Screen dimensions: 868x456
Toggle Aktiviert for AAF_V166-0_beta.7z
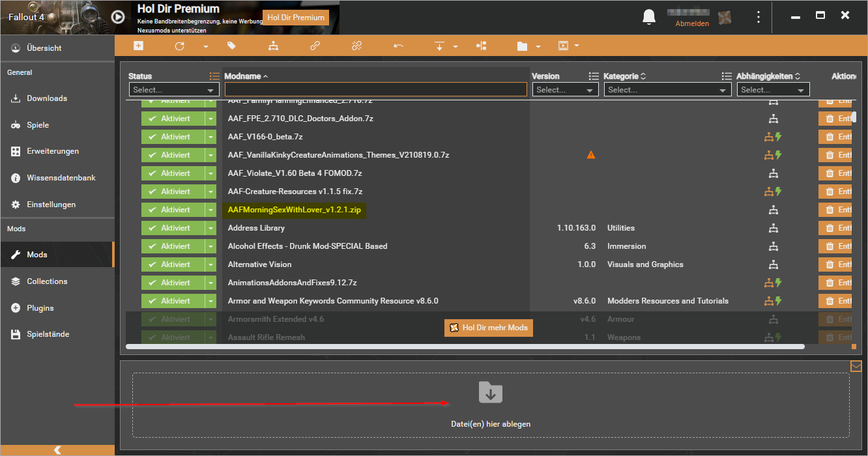173,137
